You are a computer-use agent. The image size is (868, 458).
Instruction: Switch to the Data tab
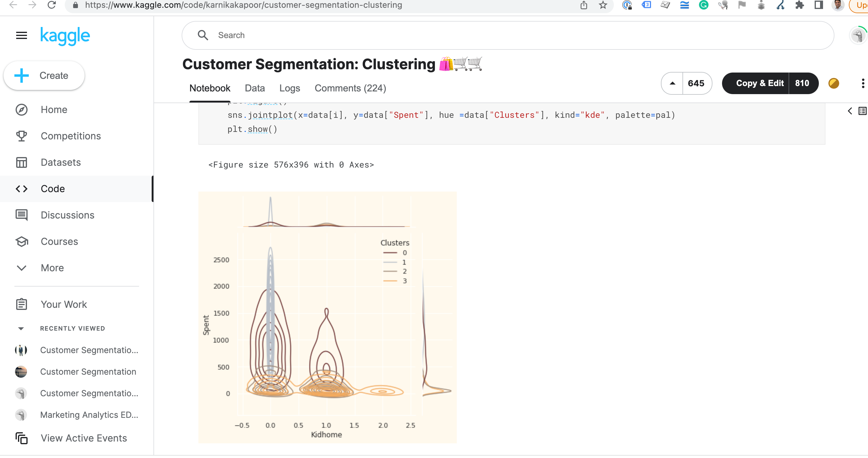(255, 88)
